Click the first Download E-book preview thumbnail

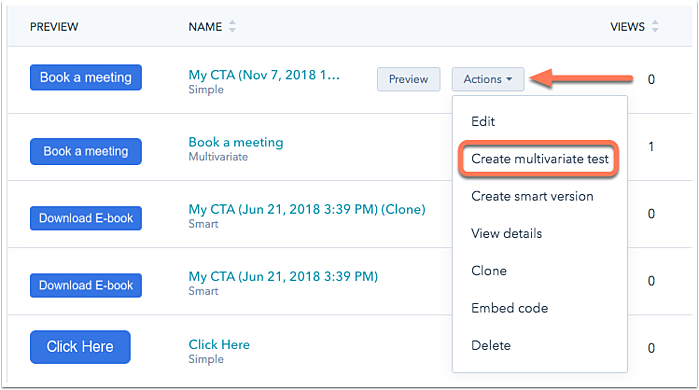click(86, 218)
